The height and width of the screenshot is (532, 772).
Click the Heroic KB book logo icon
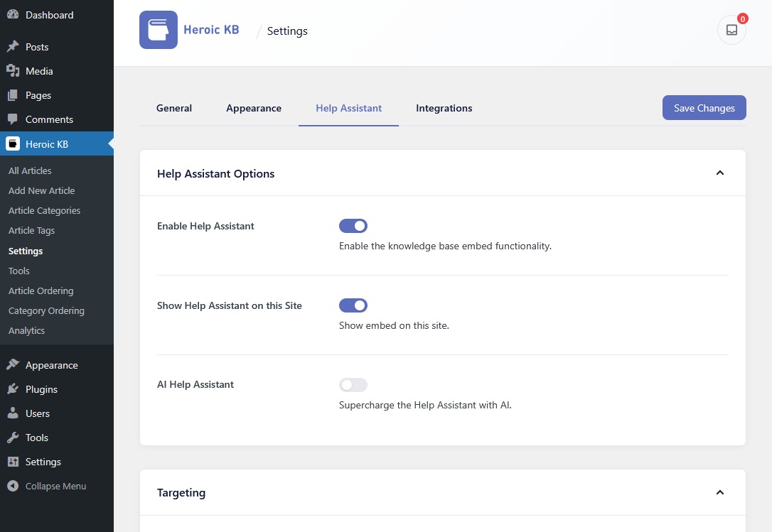pos(158,30)
